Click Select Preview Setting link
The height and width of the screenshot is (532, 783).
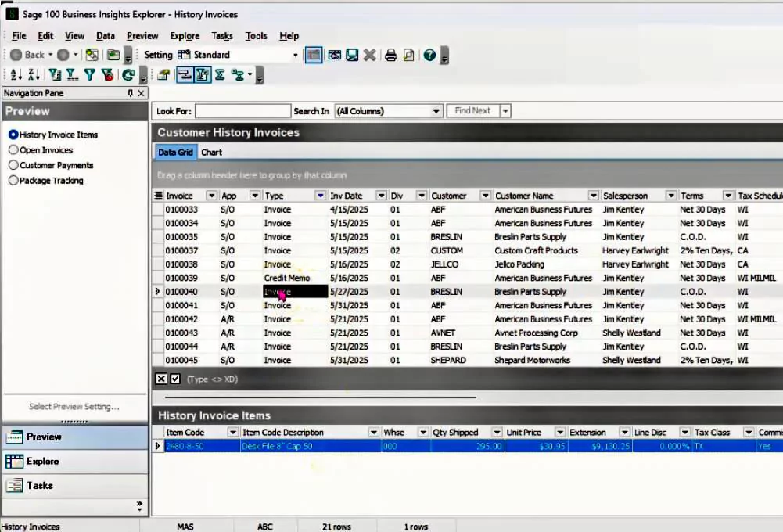pos(74,407)
